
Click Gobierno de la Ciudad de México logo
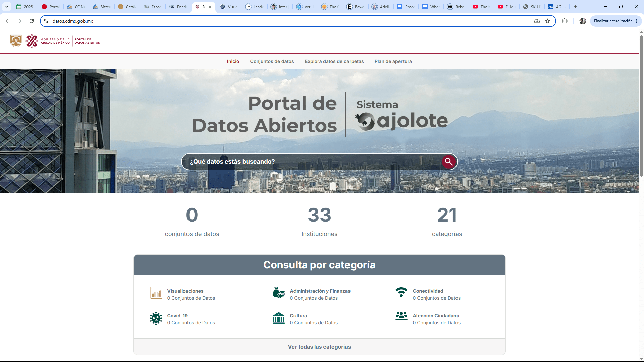point(48,41)
